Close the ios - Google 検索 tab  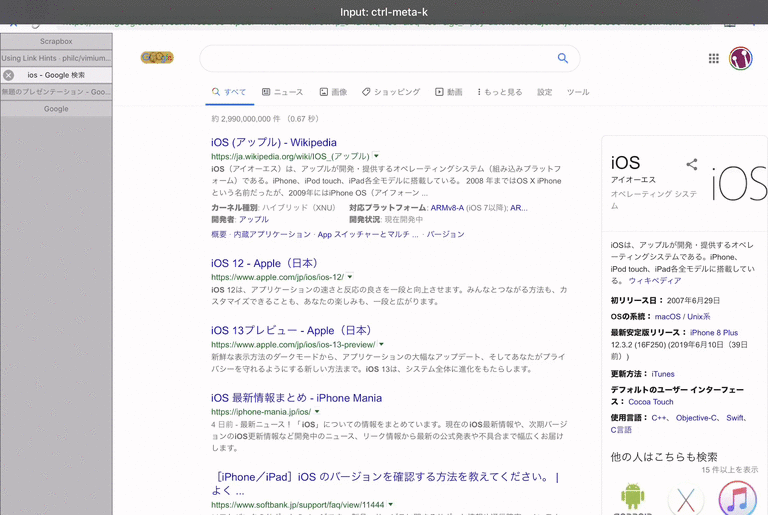(8, 75)
